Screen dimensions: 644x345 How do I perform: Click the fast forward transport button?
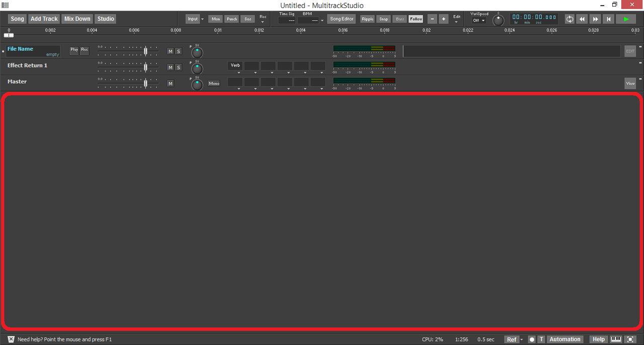(595, 19)
